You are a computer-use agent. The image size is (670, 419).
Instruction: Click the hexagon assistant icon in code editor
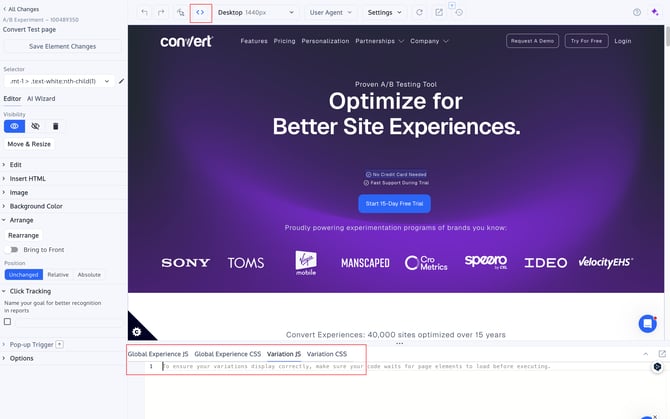(x=657, y=367)
